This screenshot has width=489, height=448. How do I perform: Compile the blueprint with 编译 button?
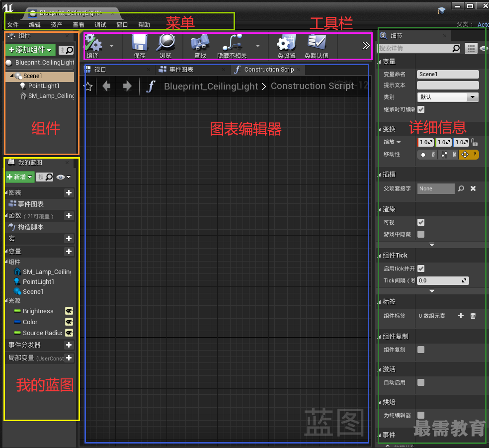[x=93, y=46]
